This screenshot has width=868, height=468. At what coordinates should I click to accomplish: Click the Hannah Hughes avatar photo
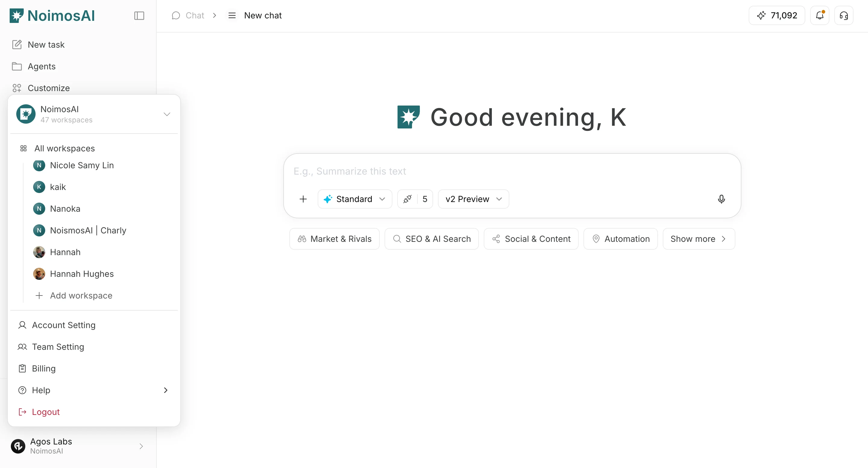pyautogui.click(x=39, y=274)
